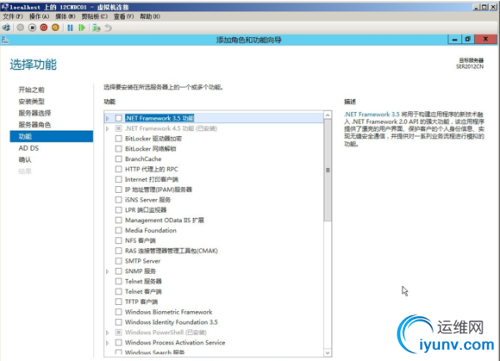Check the IP 地址管理(IPAM)服务器 checkbox
500x361 pixels.
[118, 189]
